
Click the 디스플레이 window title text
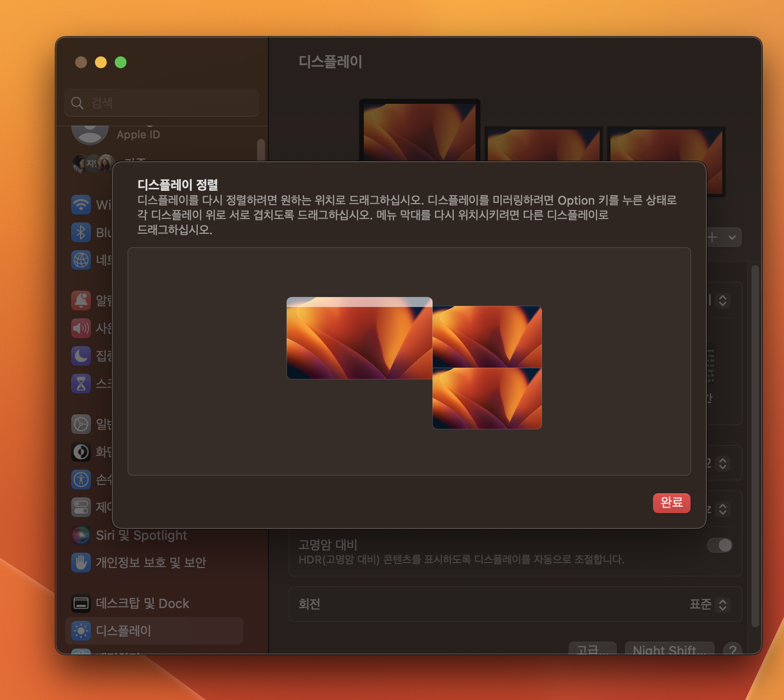(x=330, y=62)
